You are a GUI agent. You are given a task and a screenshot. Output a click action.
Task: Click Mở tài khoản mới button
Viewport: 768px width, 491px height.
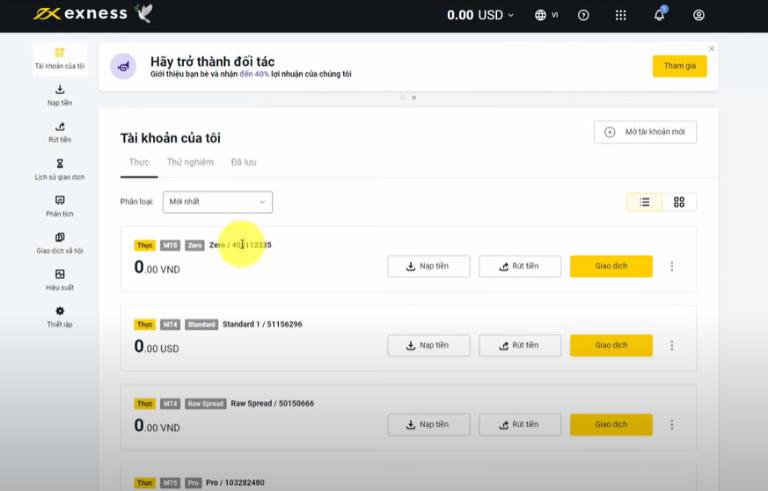[x=645, y=132]
